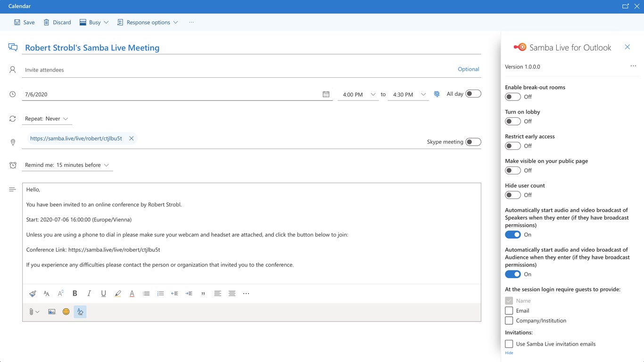Screen dimensions: 644x362
Task: Select the format painter tool
Action: coord(33,293)
